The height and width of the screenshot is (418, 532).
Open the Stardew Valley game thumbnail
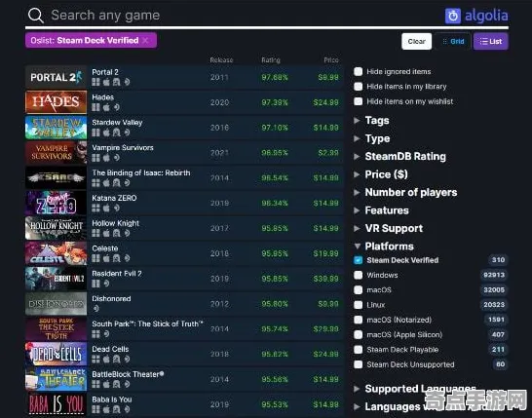tap(56, 128)
